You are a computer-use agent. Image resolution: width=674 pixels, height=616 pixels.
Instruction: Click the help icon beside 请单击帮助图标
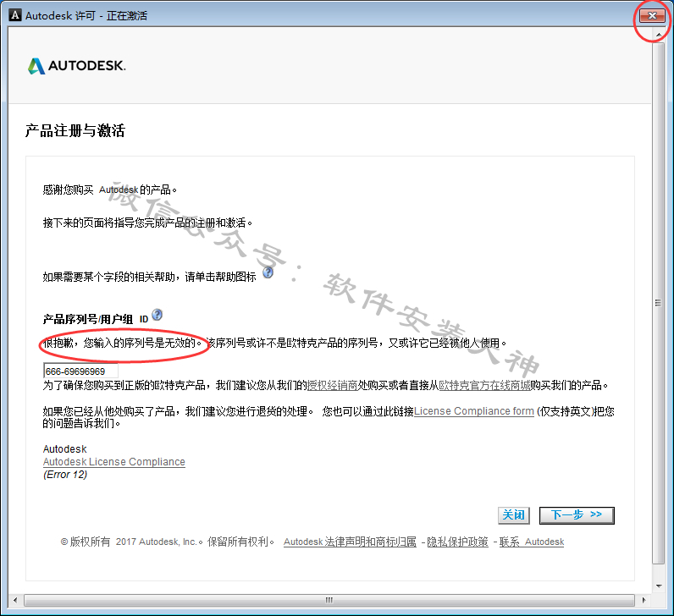(x=268, y=272)
